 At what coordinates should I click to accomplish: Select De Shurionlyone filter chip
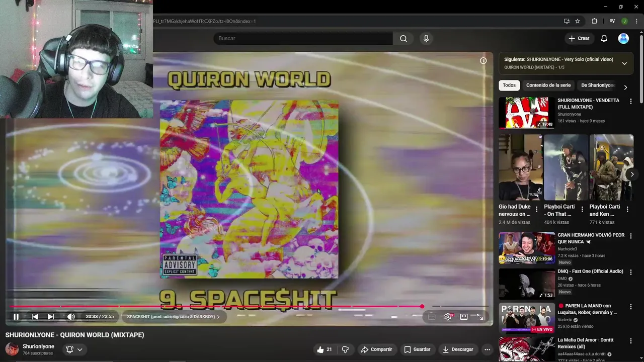coord(597,85)
